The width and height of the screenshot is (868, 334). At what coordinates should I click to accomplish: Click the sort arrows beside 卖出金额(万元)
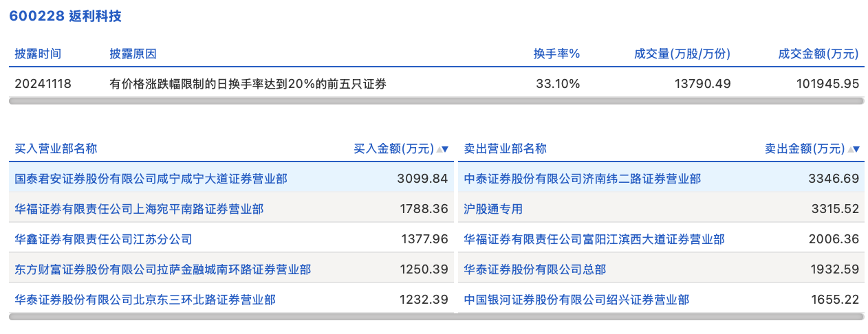click(x=854, y=149)
